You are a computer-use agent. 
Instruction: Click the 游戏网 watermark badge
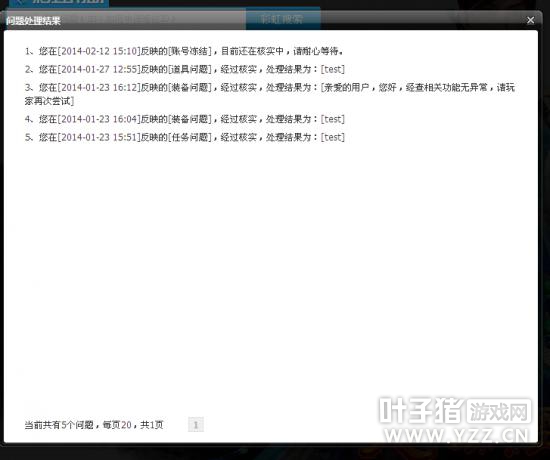[x=498, y=411]
